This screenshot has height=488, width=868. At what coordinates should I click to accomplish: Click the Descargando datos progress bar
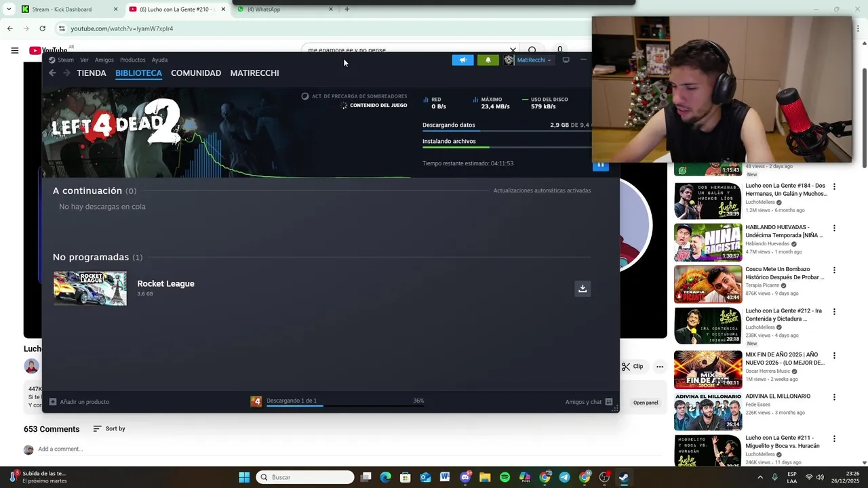pos(507,131)
